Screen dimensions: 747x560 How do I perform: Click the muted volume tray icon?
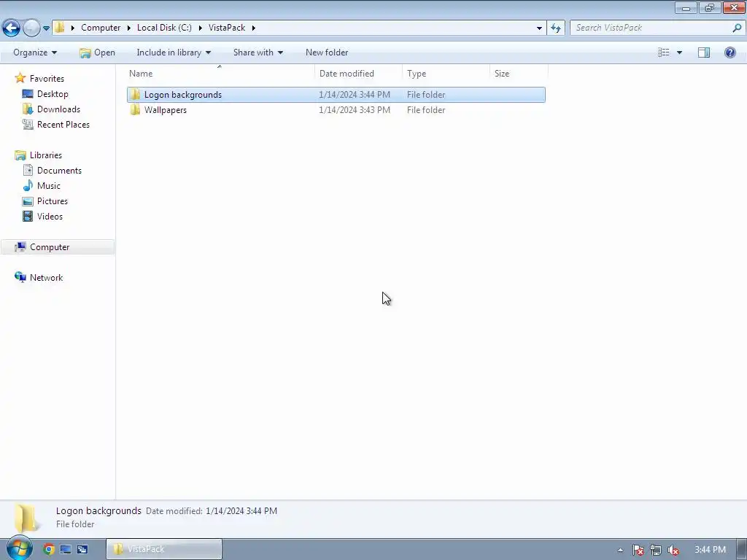tap(673, 550)
